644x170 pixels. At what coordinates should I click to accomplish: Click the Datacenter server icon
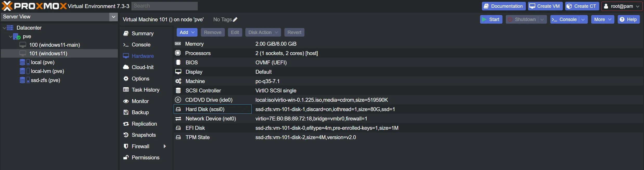click(10, 28)
